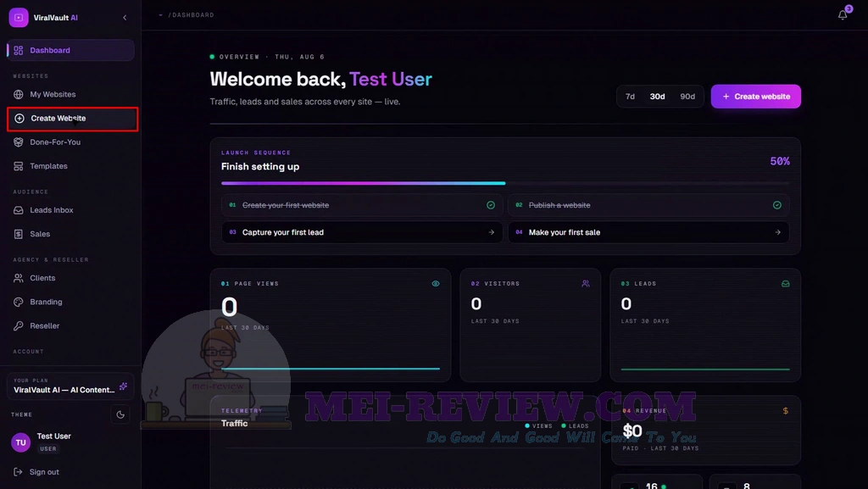Click the users icon on Visitors card
The height and width of the screenshot is (489, 868).
pyautogui.click(x=586, y=284)
